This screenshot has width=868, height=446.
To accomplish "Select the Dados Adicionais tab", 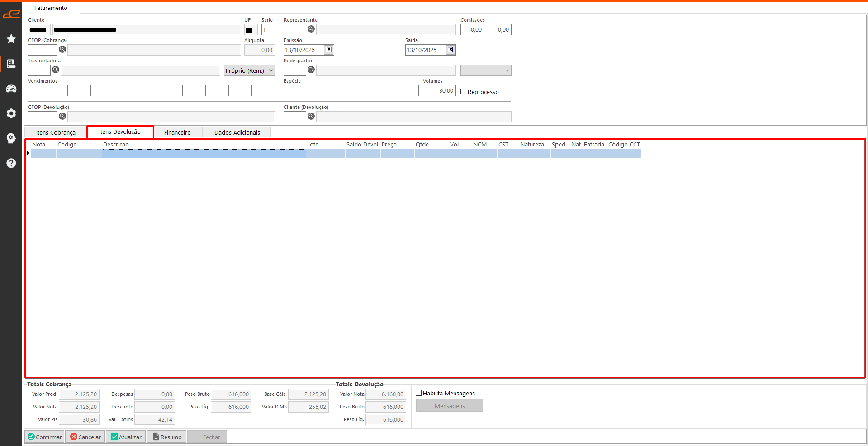I will coord(237,132).
